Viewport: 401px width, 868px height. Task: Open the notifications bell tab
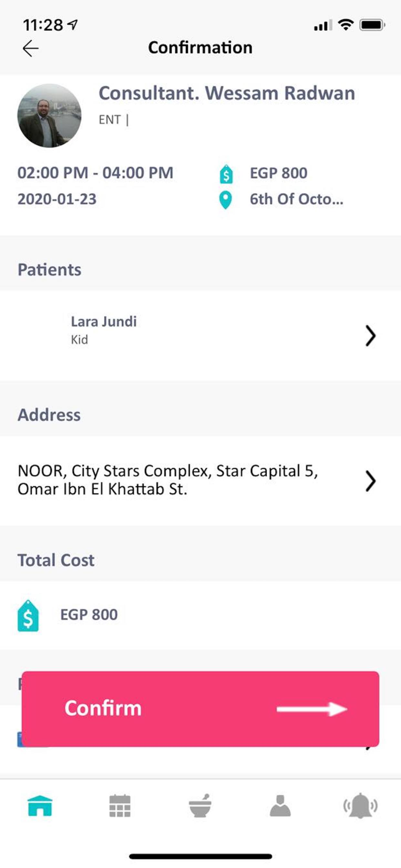(x=361, y=806)
